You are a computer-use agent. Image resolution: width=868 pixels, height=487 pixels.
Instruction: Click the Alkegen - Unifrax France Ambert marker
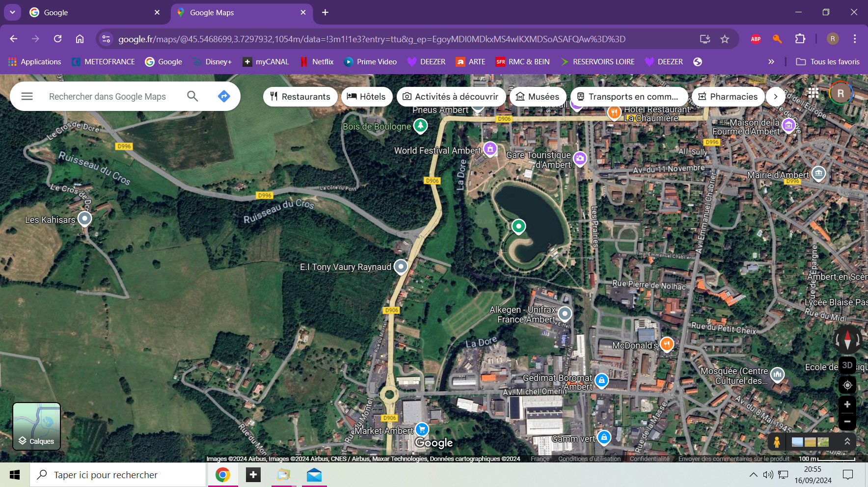pos(565,313)
